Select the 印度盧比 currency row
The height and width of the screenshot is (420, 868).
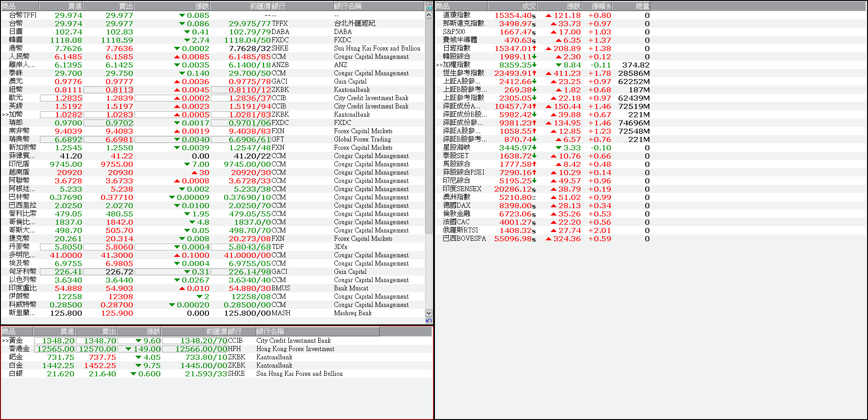pyautogui.click(x=213, y=288)
